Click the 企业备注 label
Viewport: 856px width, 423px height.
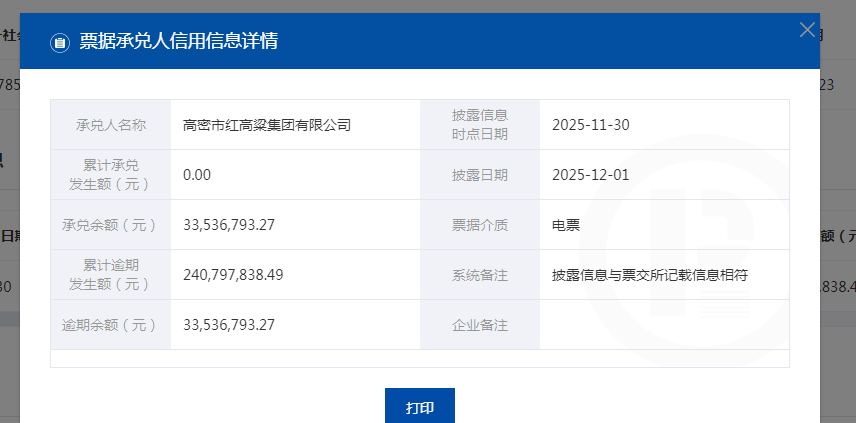coord(480,325)
